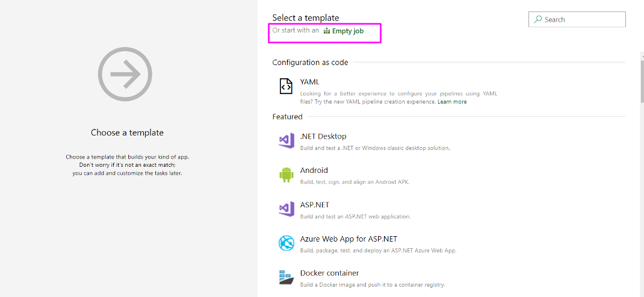The image size is (644, 297).
Task: Select the .NET Desktop Visual Studio icon
Action: tap(285, 140)
